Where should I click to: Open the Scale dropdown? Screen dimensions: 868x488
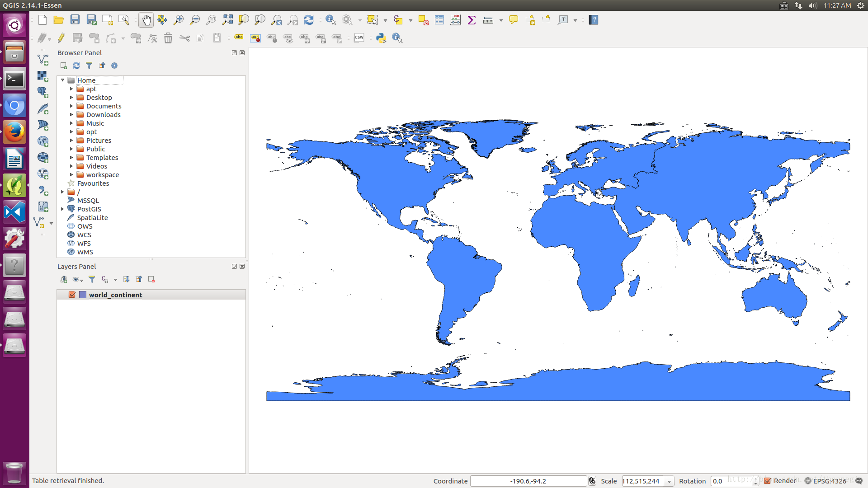point(669,481)
